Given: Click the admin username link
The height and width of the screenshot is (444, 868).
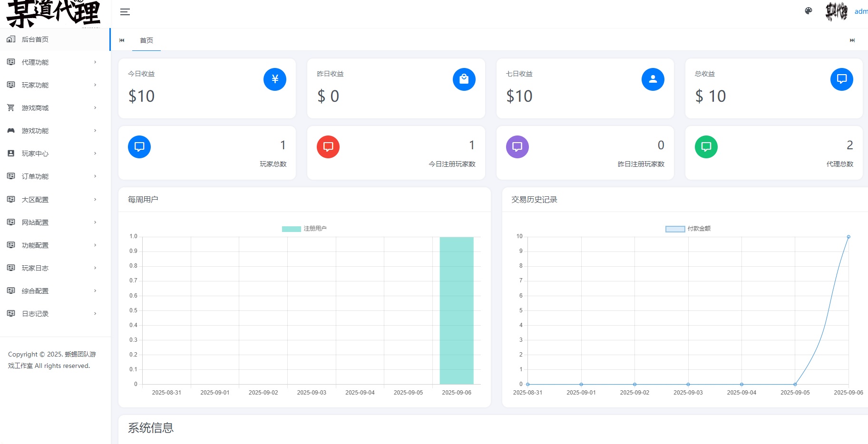Looking at the screenshot, I should [x=860, y=11].
